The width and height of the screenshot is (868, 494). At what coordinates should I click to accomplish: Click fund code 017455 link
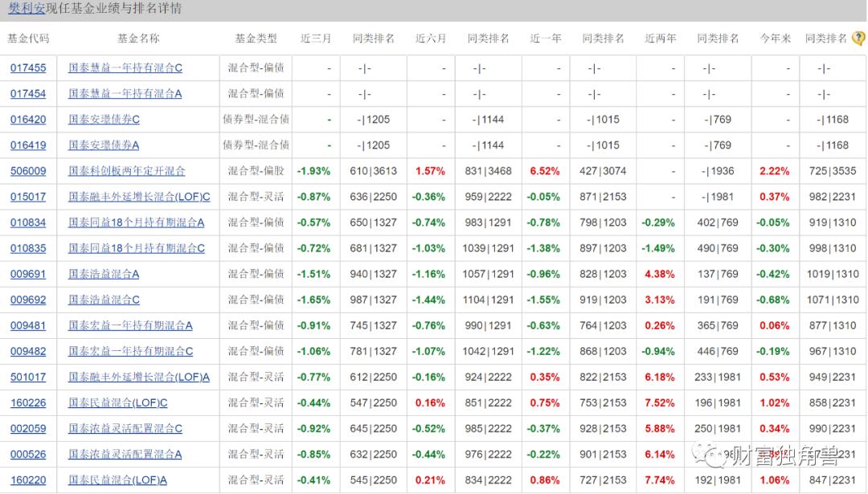click(x=28, y=67)
